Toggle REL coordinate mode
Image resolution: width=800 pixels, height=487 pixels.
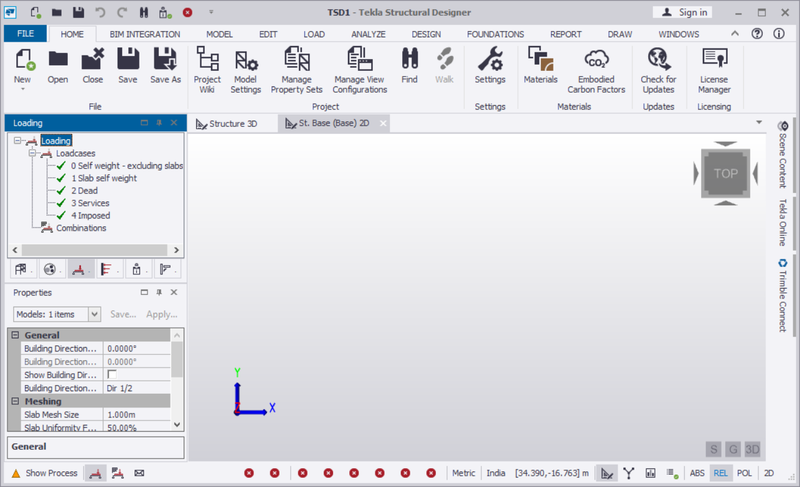(x=720, y=473)
